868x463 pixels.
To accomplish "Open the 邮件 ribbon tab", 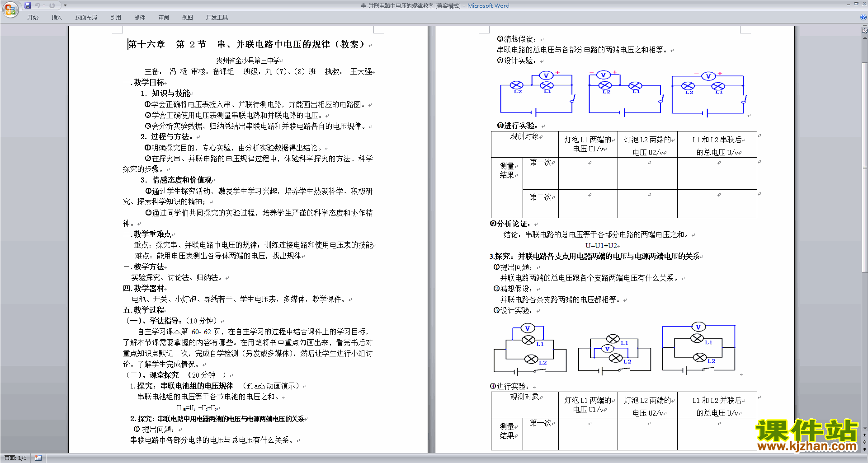I will click(x=140, y=18).
